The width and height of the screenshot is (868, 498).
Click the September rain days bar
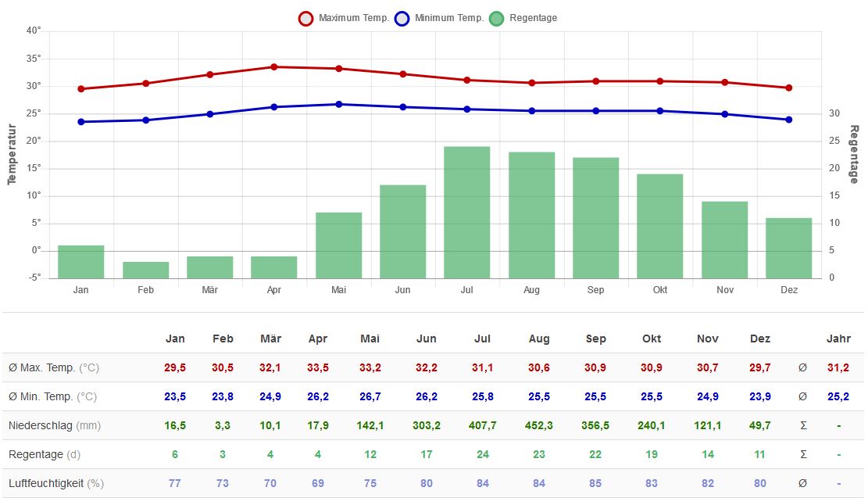tap(595, 218)
